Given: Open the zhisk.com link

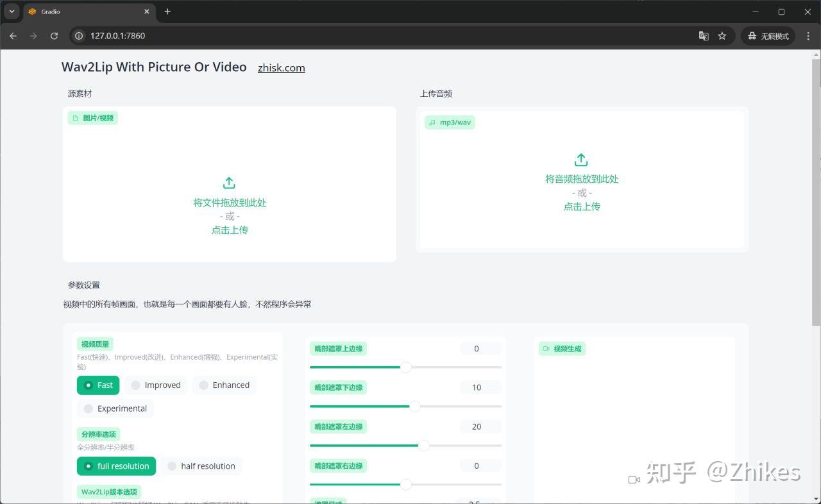Looking at the screenshot, I should pos(281,68).
